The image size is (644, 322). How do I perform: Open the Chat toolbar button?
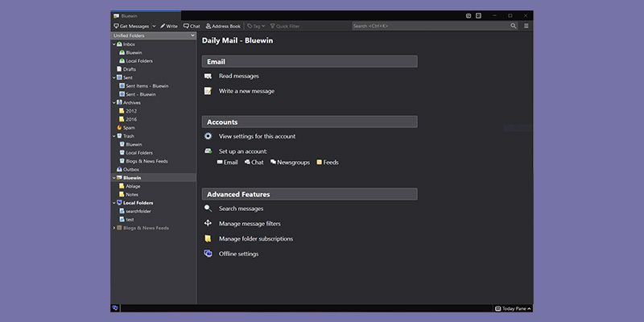coord(192,26)
